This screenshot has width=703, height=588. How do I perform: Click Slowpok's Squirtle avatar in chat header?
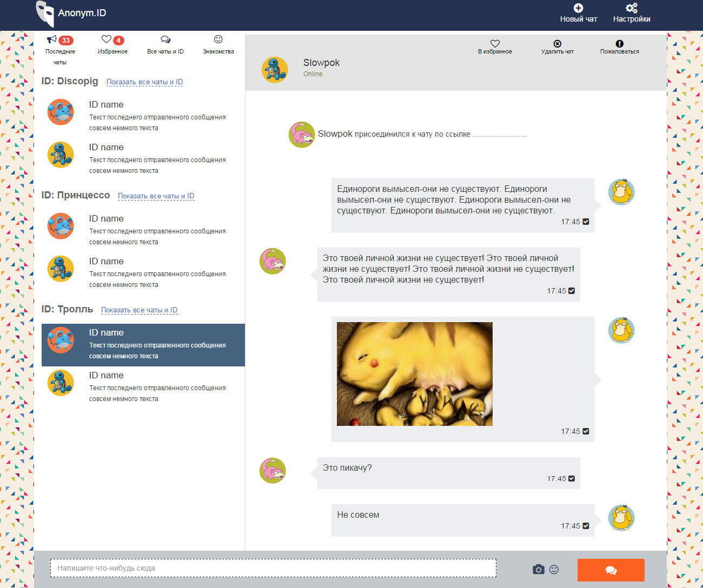(275, 70)
